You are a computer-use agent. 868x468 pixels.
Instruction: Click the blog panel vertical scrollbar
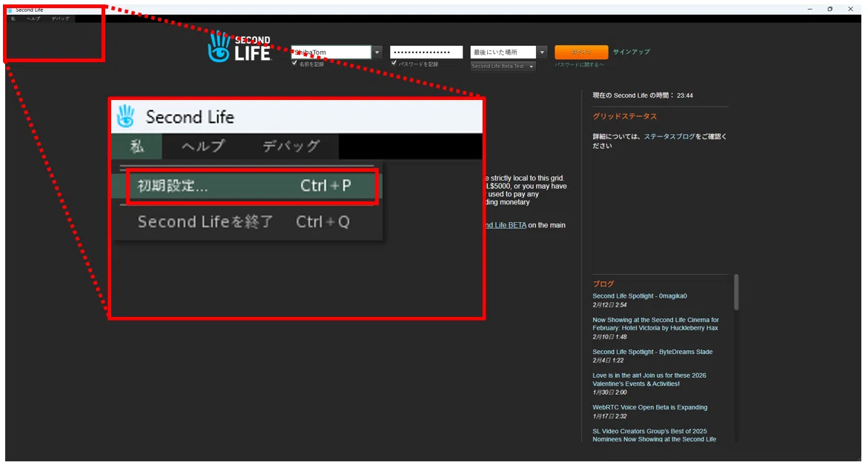pyautogui.click(x=736, y=292)
